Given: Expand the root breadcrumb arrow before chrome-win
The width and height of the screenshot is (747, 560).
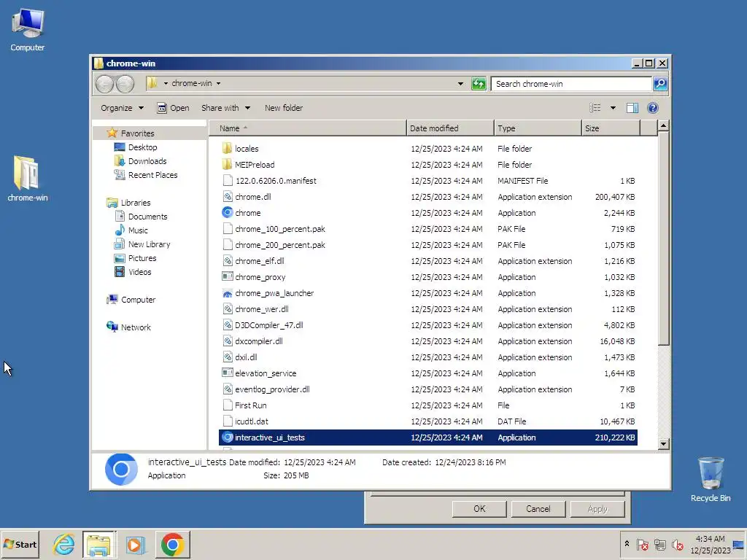Looking at the screenshot, I should pos(166,83).
